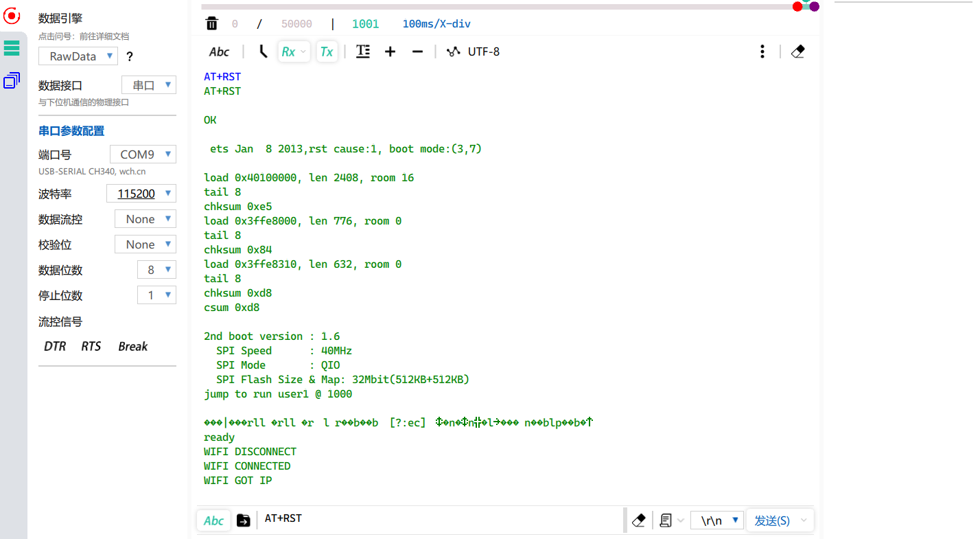This screenshot has width=980, height=539.
Task: Expand the small Rx dropdown arrow
Action: [x=304, y=52]
